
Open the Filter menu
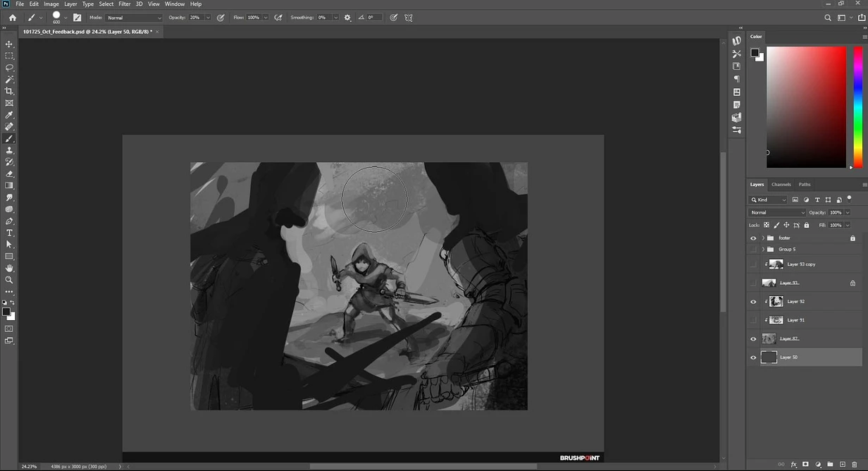coord(124,4)
